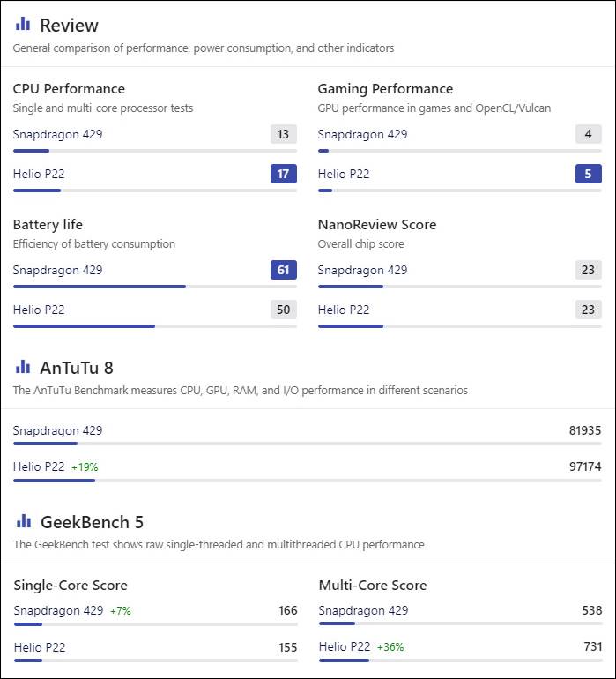
Task: Click the NanoReview Score heading
Action: [x=377, y=224]
